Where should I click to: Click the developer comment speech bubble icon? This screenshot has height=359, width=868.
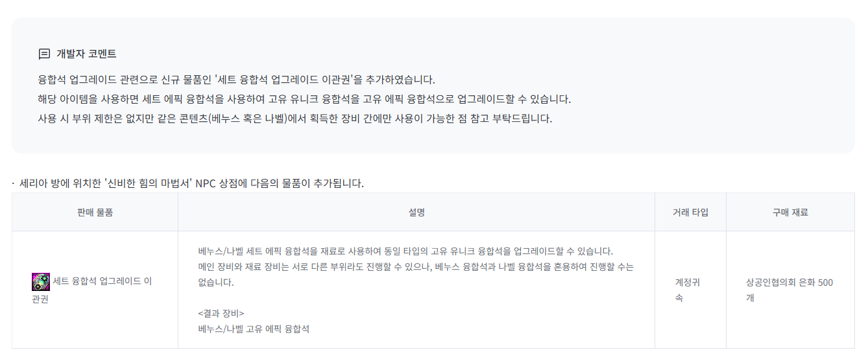coord(44,54)
